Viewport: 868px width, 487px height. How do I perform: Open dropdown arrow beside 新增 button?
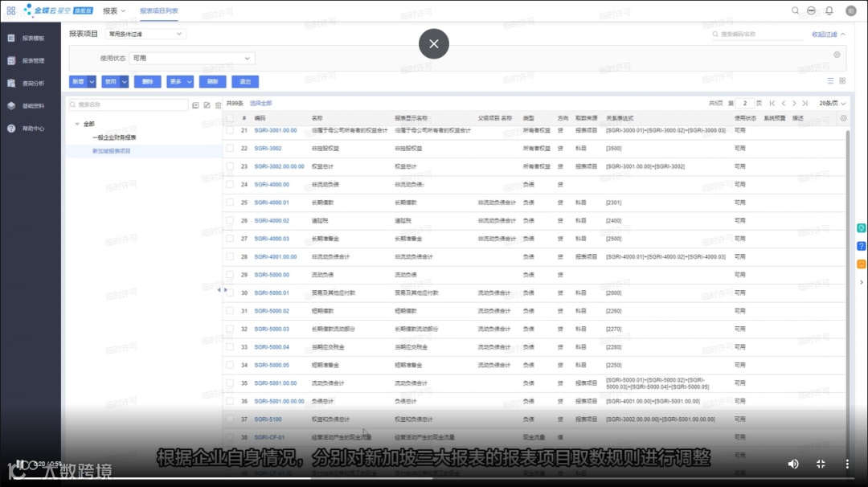[92, 82]
